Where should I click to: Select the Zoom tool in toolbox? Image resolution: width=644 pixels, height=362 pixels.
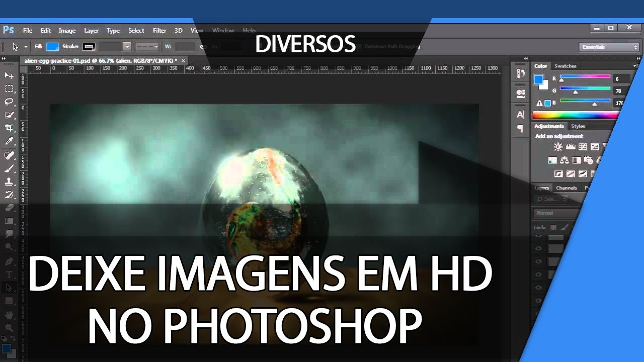[9, 328]
